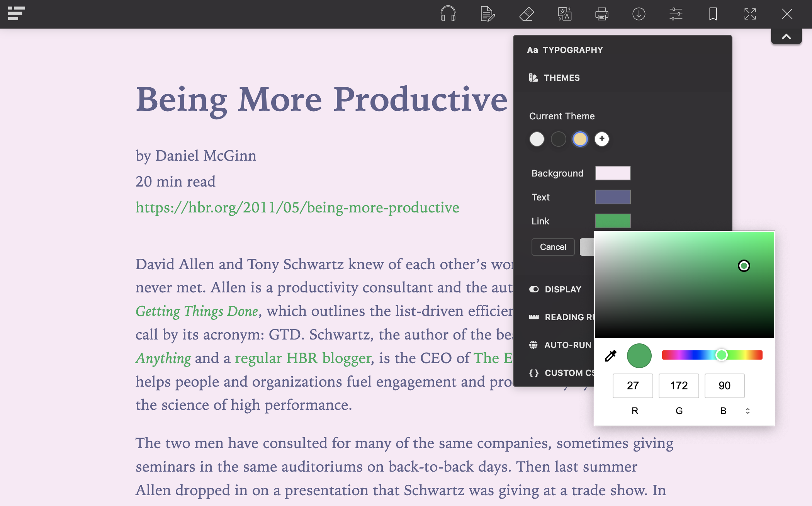Screen dimensions: 812x506
Task: Click the author line by Daniel McGinn
Action: click(196, 156)
